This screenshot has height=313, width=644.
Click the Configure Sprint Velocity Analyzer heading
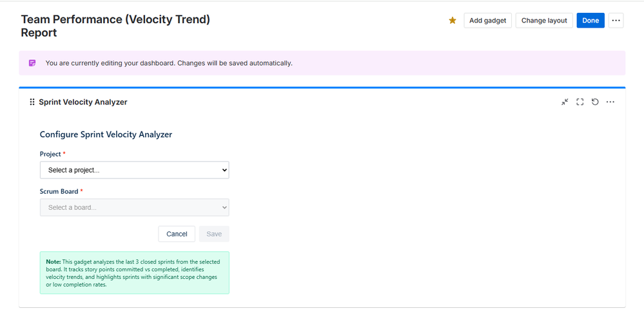106,134
